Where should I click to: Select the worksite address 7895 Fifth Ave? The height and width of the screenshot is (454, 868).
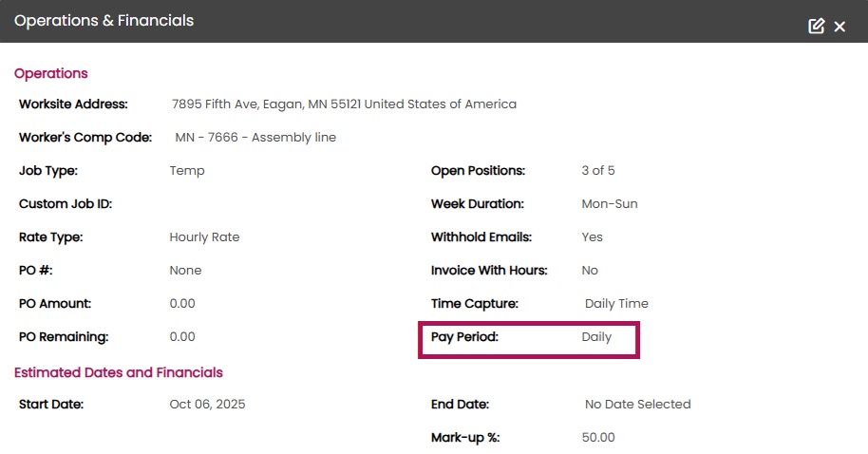click(x=344, y=104)
